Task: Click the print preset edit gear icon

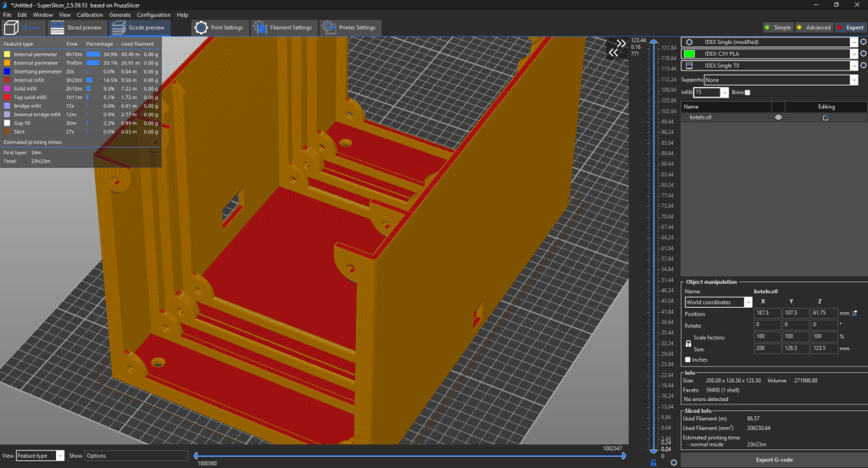Action: [x=863, y=42]
